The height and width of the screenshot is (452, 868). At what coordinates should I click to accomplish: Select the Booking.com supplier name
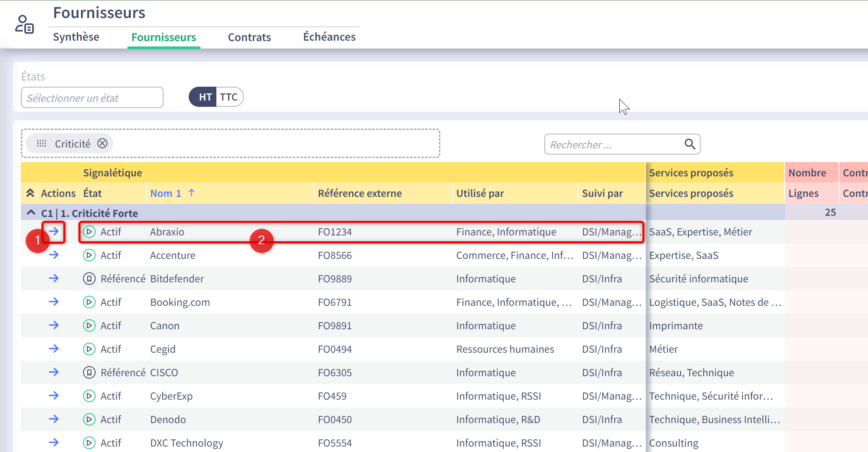pyautogui.click(x=180, y=302)
